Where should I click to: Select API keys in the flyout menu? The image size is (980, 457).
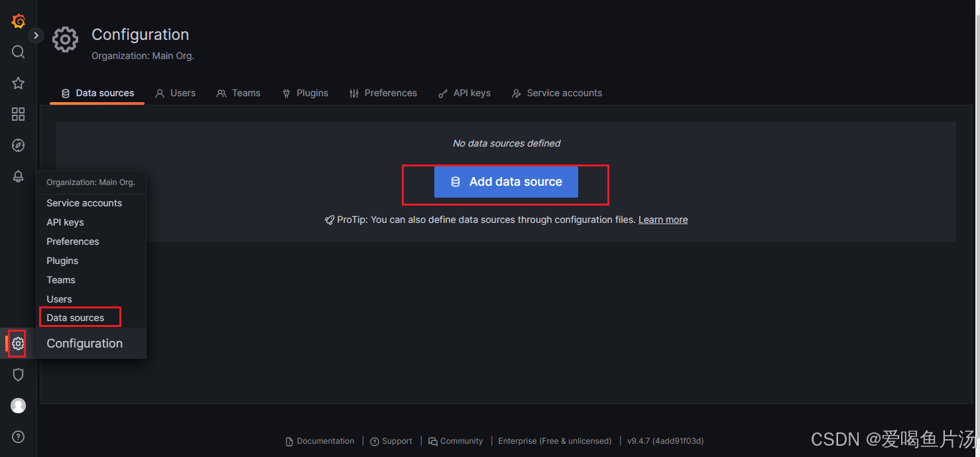tap(91, 222)
